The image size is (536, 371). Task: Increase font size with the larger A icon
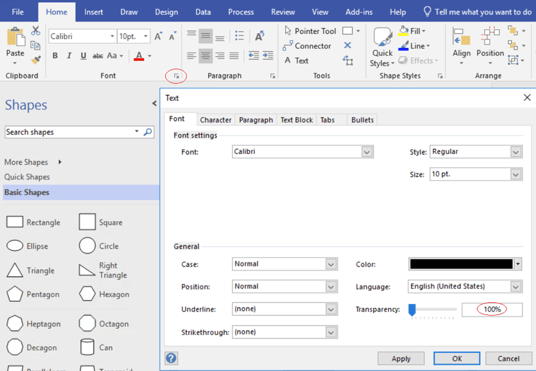pyautogui.click(x=158, y=36)
